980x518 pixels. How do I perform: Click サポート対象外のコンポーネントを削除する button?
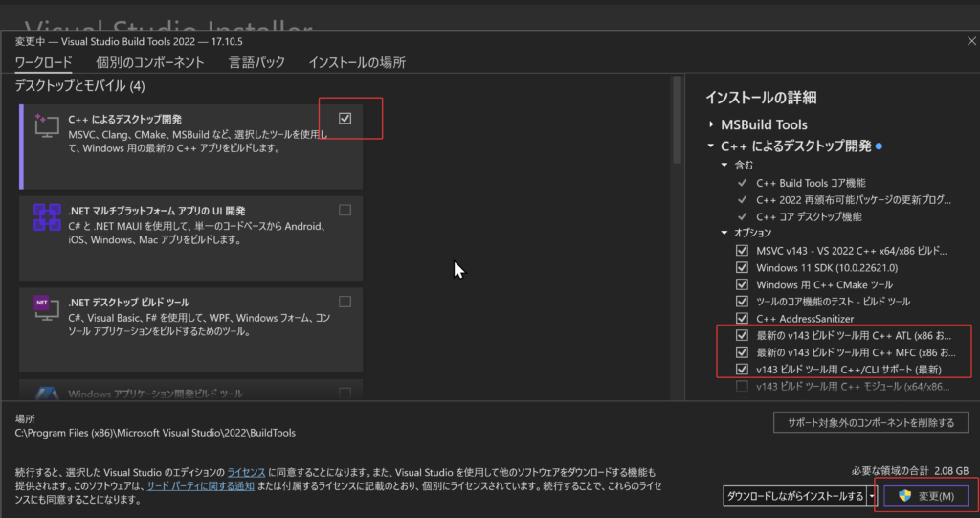[x=871, y=423]
